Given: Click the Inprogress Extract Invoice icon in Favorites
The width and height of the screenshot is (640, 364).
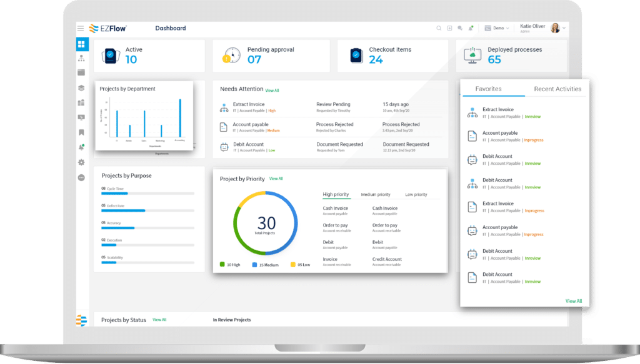Looking at the screenshot, I should pyautogui.click(x=472, y=207).
